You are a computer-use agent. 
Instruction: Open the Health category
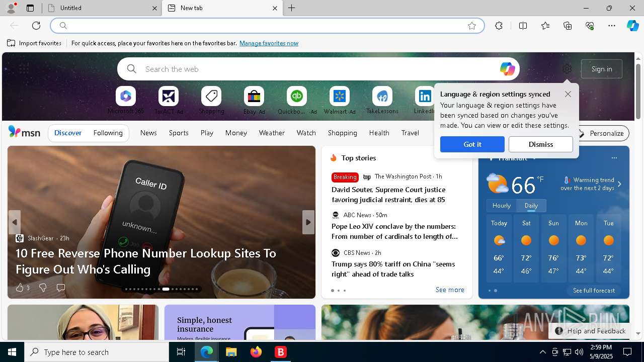click(x=379, y=133)
